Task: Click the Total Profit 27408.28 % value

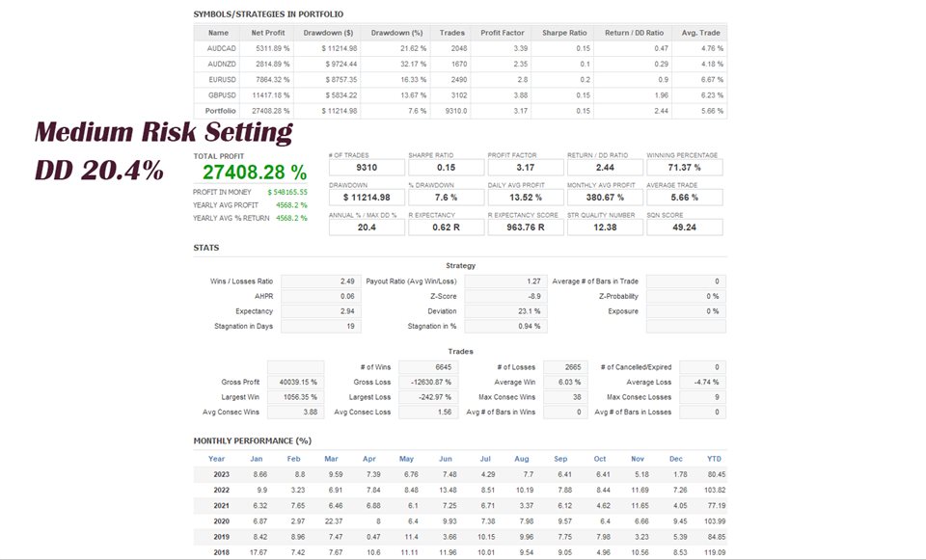Action: click(255, 173)
